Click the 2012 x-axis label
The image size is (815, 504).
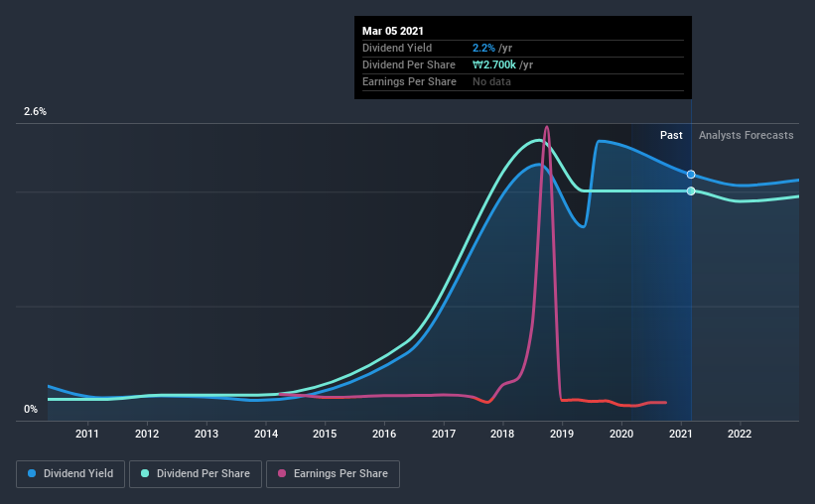click(147, 434)
